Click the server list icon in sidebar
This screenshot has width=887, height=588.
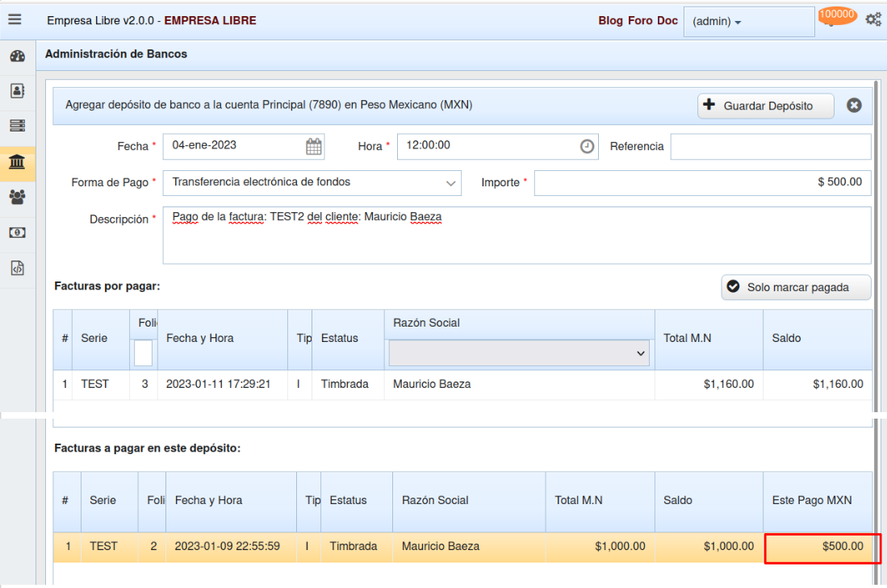coord(17,126)
